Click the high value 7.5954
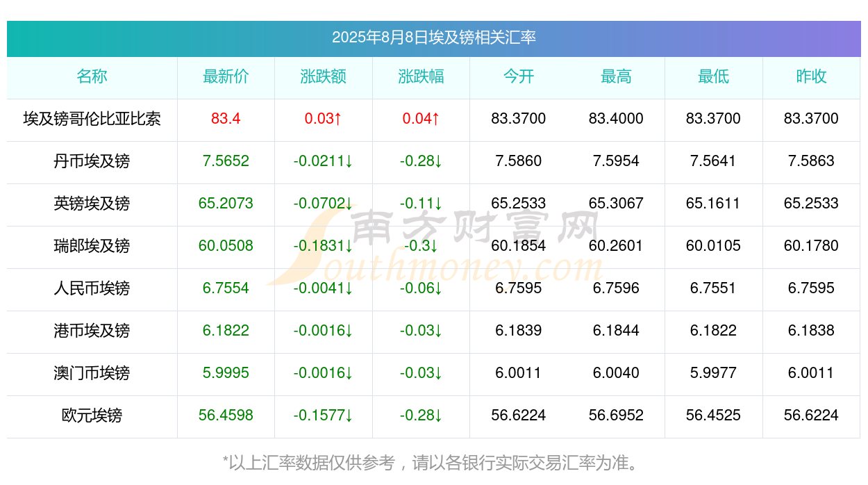The width and height of the screenshot is (868, 485). [616, 161]
